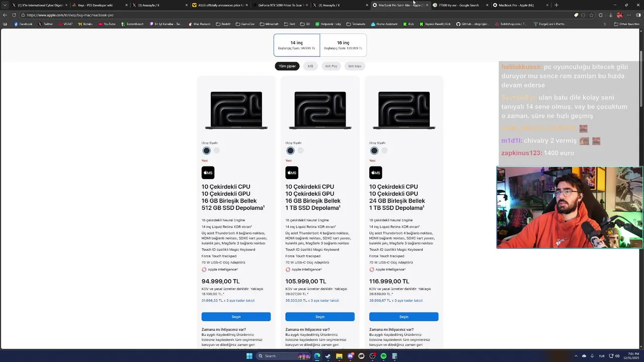Open File Explorer from taskbar
Viewport: 644px width, 362px height.
tap(339, 356)
